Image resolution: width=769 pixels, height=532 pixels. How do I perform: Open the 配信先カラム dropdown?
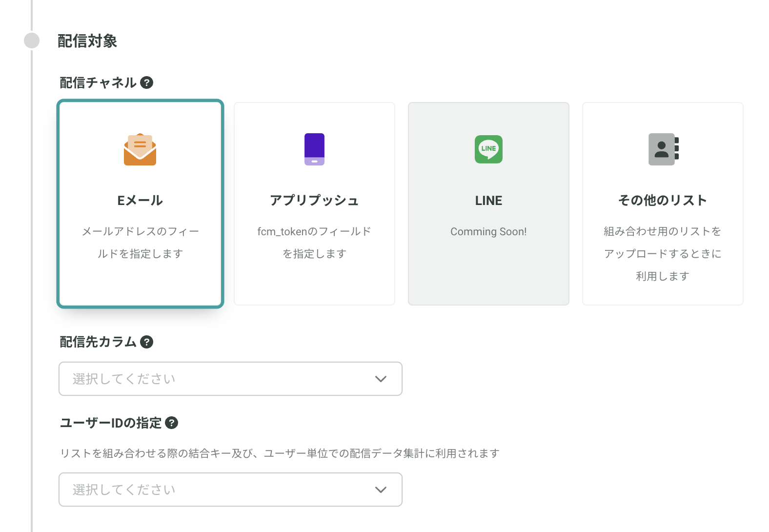click(230, 379)
